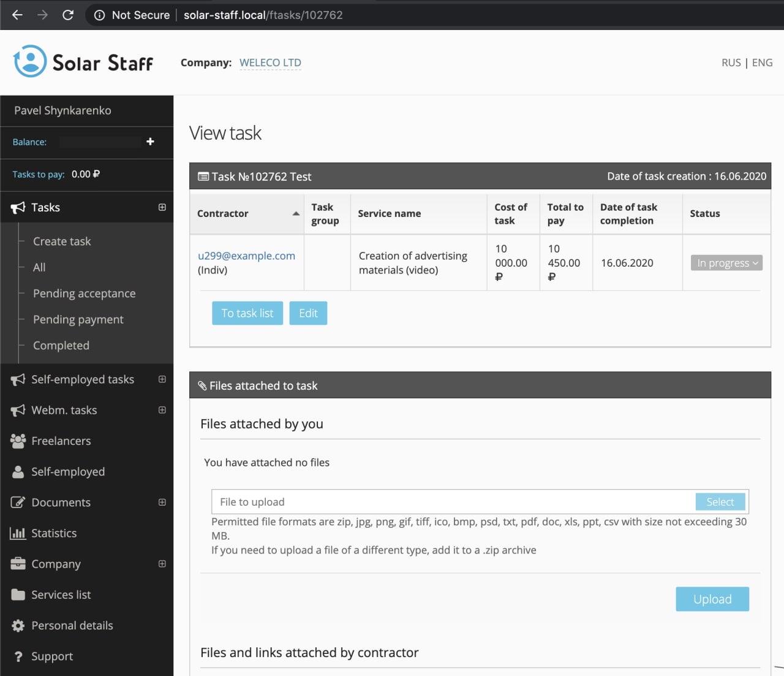Viewport: 784px width, 676px height.
Task: Open Pending payment tasks list
Action: click(78, 319)
